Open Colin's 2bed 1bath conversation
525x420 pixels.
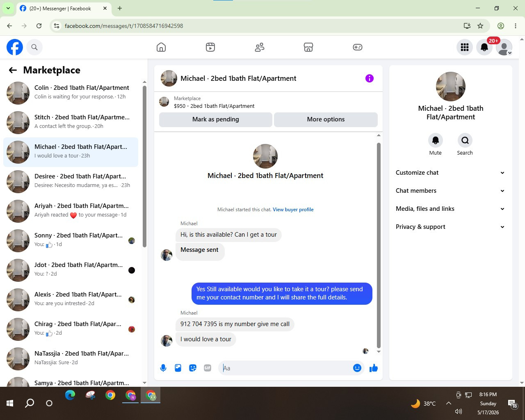pyautogui.click(x=71, y=93)
